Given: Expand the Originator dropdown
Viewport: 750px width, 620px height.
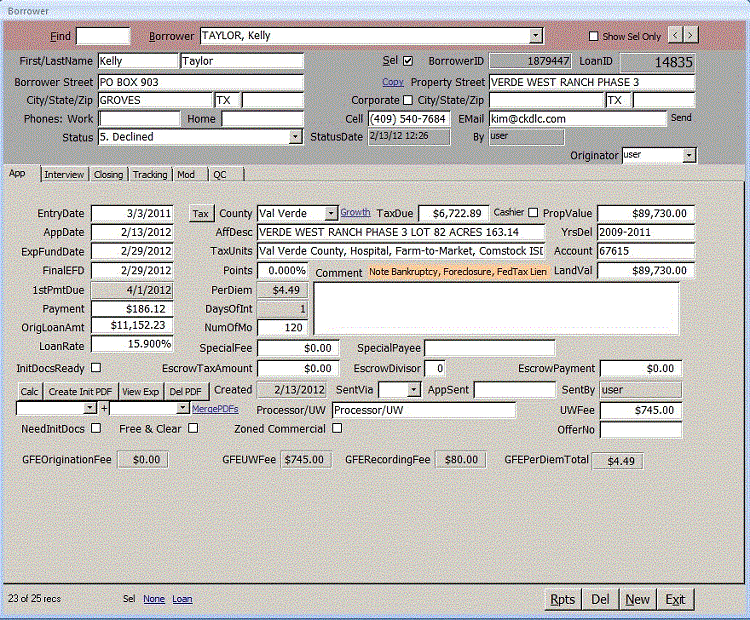Looking at the screenshot, I should 689,155.
